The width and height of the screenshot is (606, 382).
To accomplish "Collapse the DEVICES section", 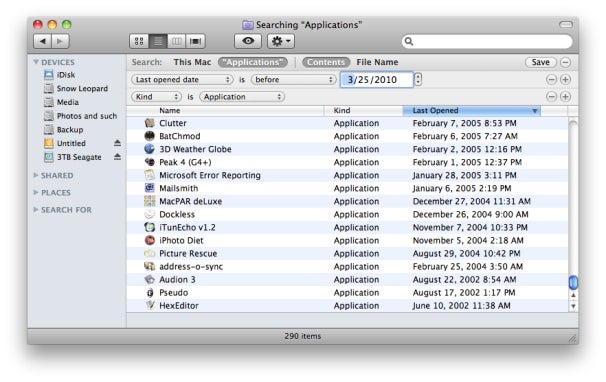I will click(36, 62).
